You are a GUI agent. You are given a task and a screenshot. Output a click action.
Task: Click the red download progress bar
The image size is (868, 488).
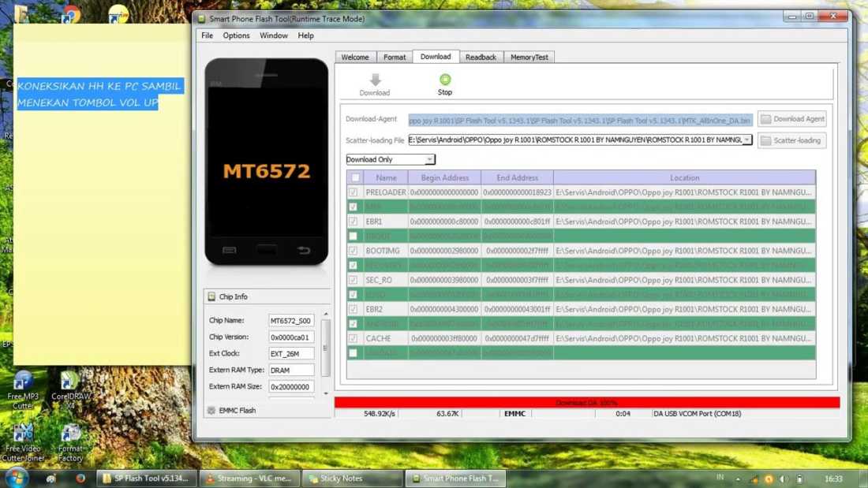click(587, 402)
